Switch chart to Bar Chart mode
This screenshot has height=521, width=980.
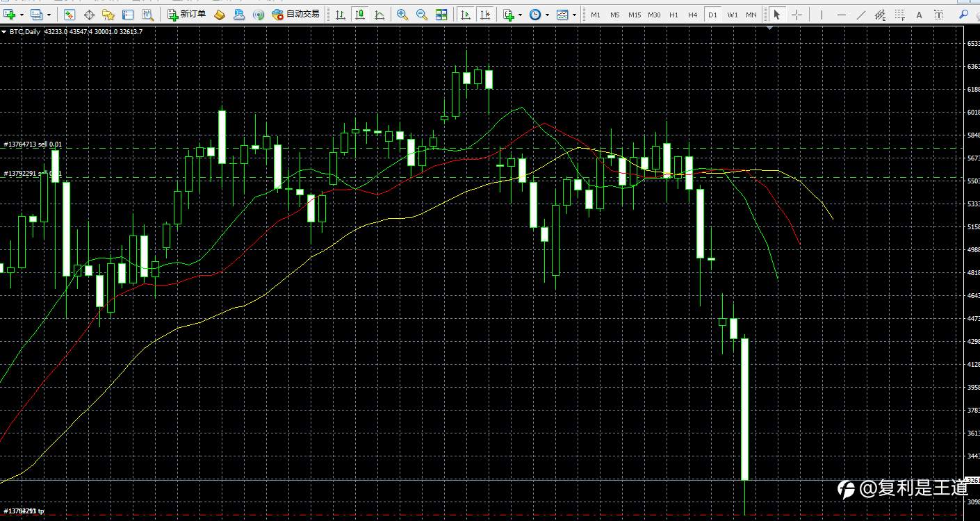click(341, 15)
